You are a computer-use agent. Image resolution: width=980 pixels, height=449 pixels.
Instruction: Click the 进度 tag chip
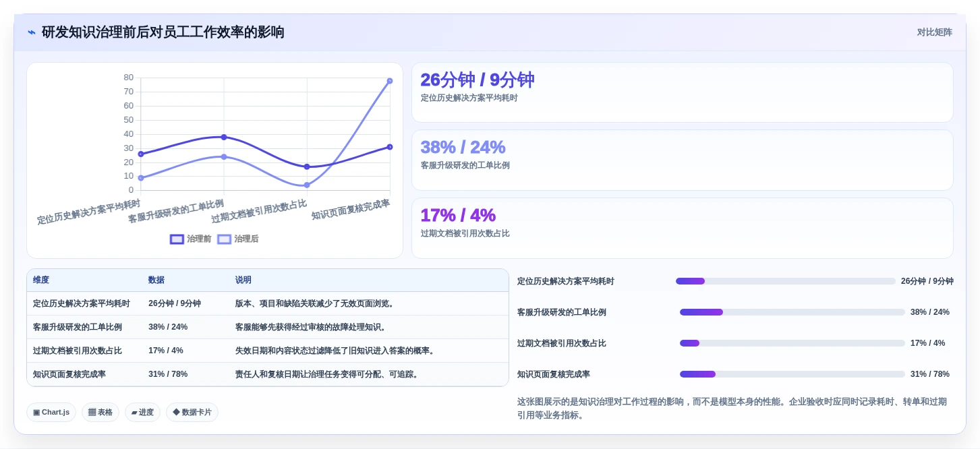click(142, 412)
